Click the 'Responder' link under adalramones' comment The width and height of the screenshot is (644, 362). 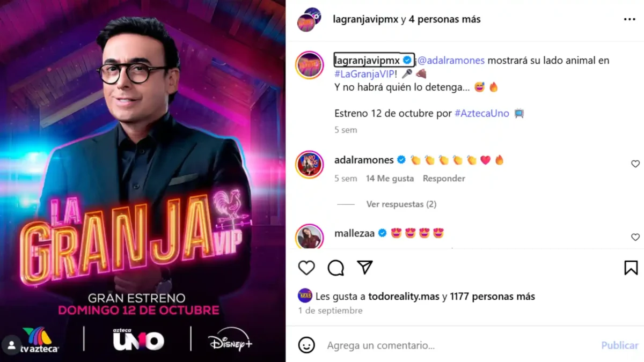(x=444, y=179)
